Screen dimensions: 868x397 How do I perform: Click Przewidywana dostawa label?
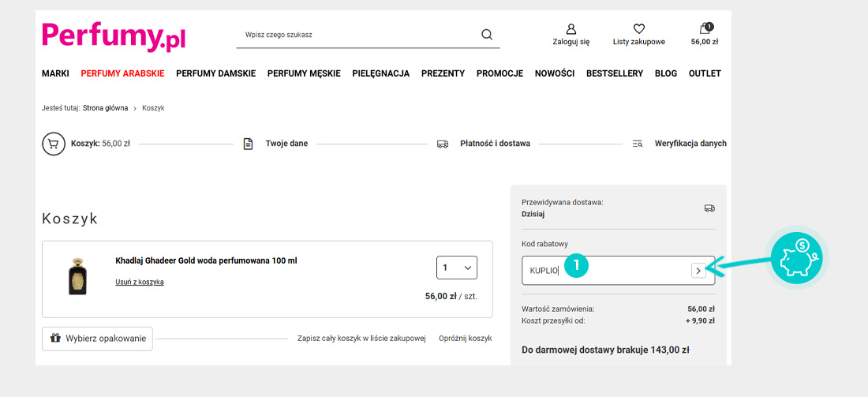point(563,203)
